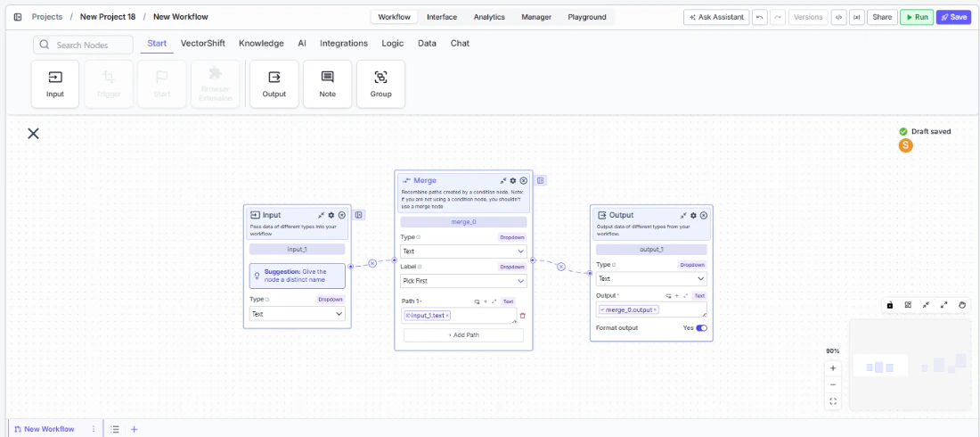Viewport: 980px width, 437px height.
Task: Collapse the Merge node
Action: pos(503,180)
